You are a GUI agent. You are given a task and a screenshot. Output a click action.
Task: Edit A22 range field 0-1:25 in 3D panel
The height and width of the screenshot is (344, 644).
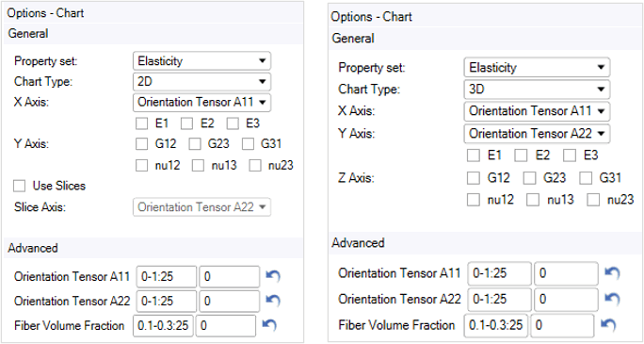pos(499,299)
